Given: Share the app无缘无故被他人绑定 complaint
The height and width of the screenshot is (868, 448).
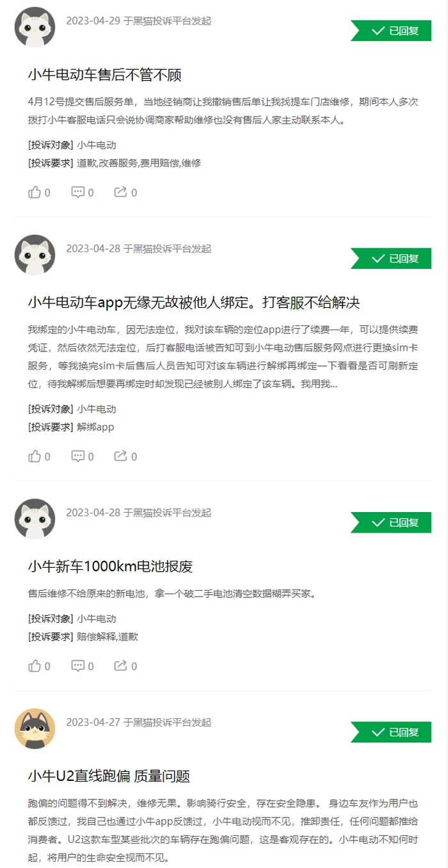Looking at the screenshot, I should [125, 456].
